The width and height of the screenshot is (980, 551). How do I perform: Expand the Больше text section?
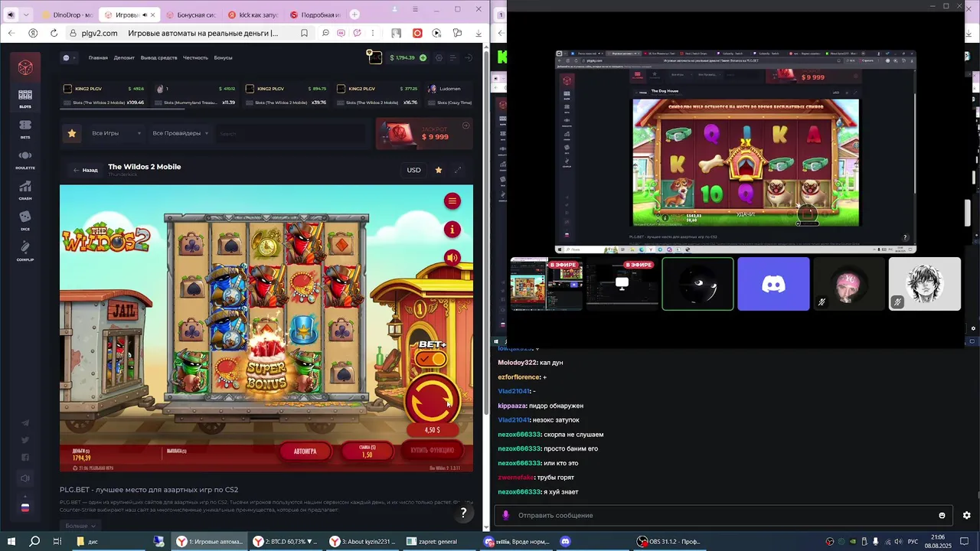tap(80, 526)
